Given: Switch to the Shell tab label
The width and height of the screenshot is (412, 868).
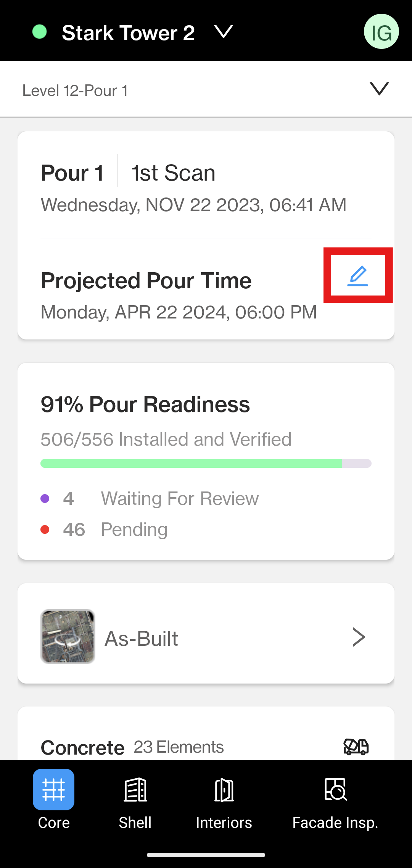Looking at the screenshot, I should click(135, 823).
